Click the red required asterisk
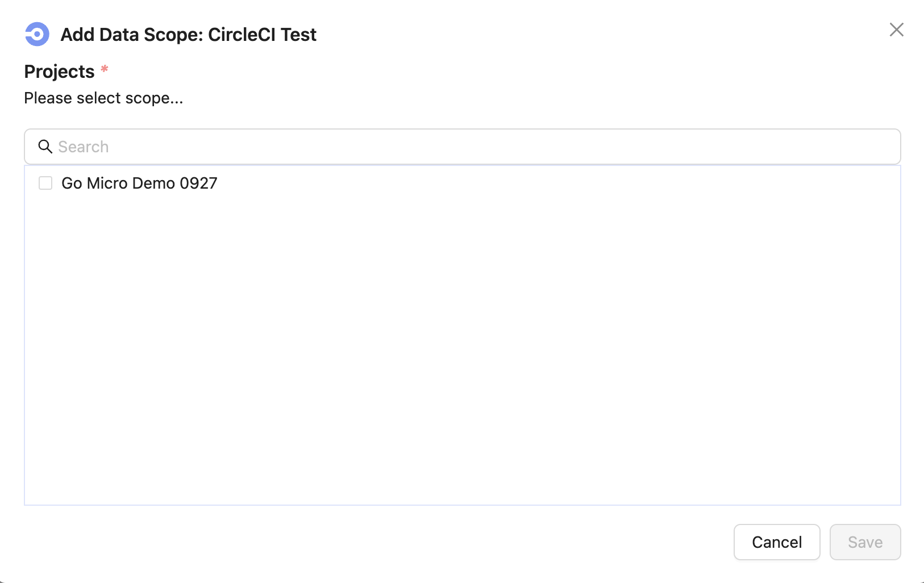The image size is (924, 583). [x=105, y=69]
